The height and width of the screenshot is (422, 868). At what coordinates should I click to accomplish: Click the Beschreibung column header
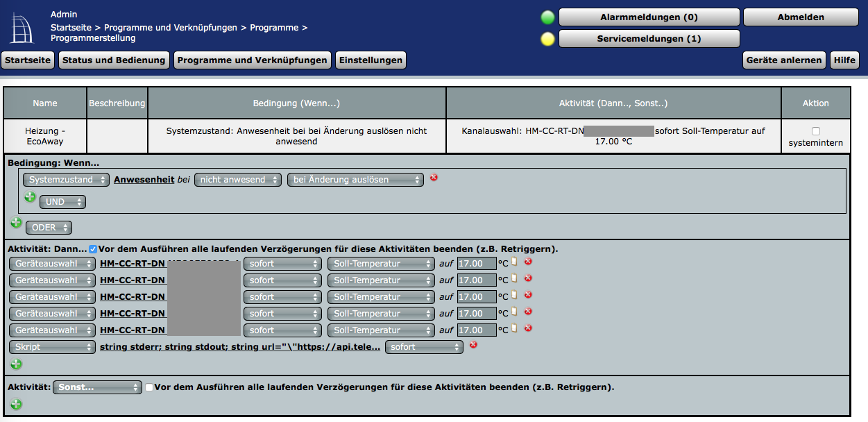point(117,103)
